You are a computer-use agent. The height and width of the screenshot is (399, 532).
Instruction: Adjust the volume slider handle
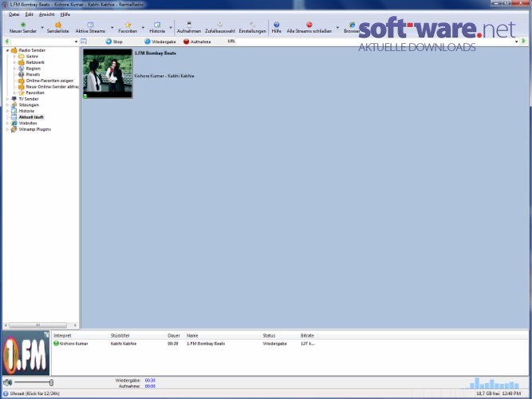pyautogui.click(x=51, y=383)
